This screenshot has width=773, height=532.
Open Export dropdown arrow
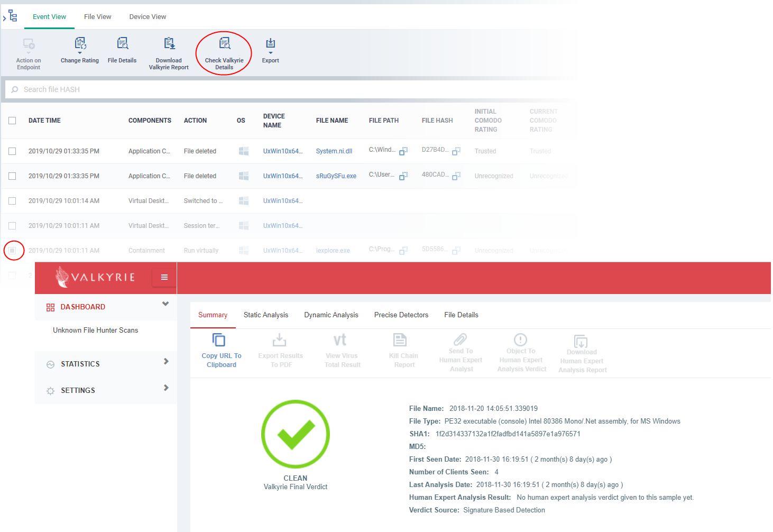(270, 53)
